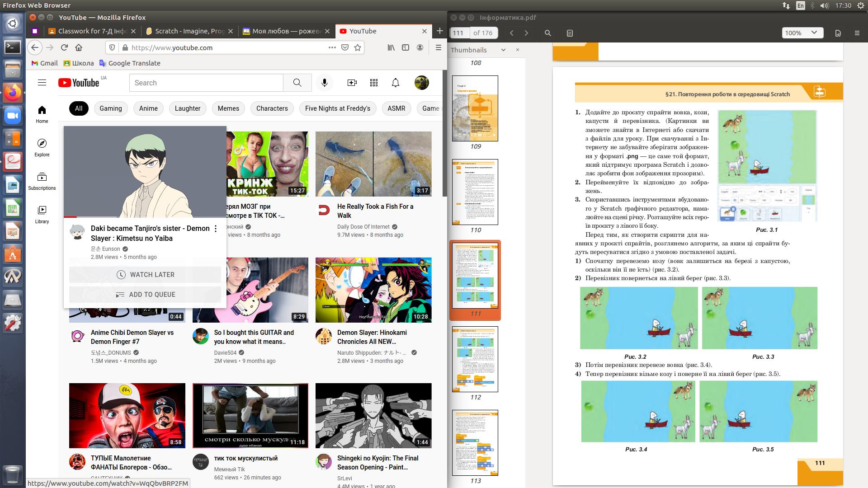Toggle the PDF viewer side panel button

(570, 33)
